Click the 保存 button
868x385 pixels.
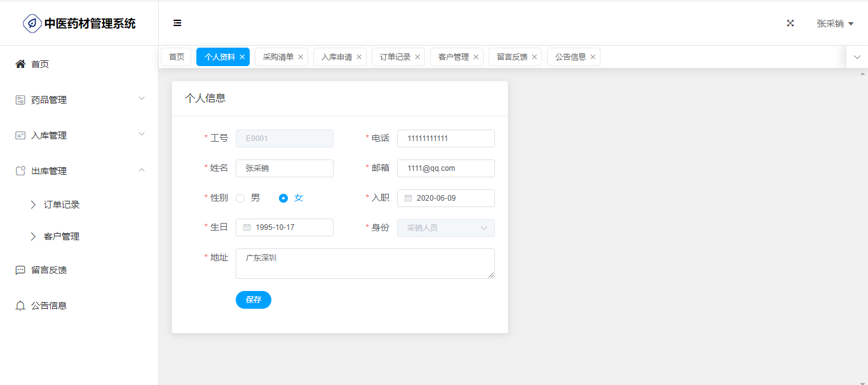(254, 300)
